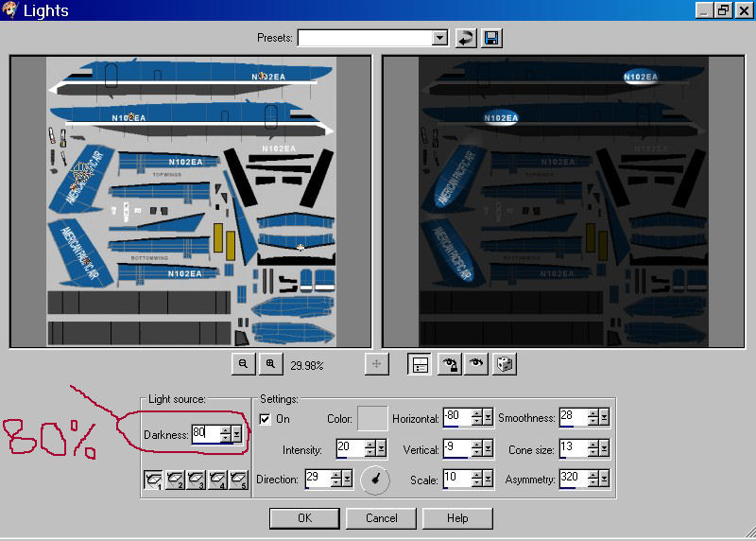This screenshot has height=541, width=756.
Task: Open the Scale slider dropdown arrow
Action: tap(488, 479)
